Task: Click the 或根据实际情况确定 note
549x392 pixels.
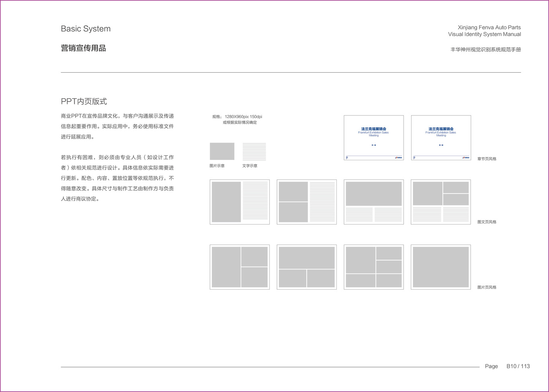Action: (x=240, y=122)
